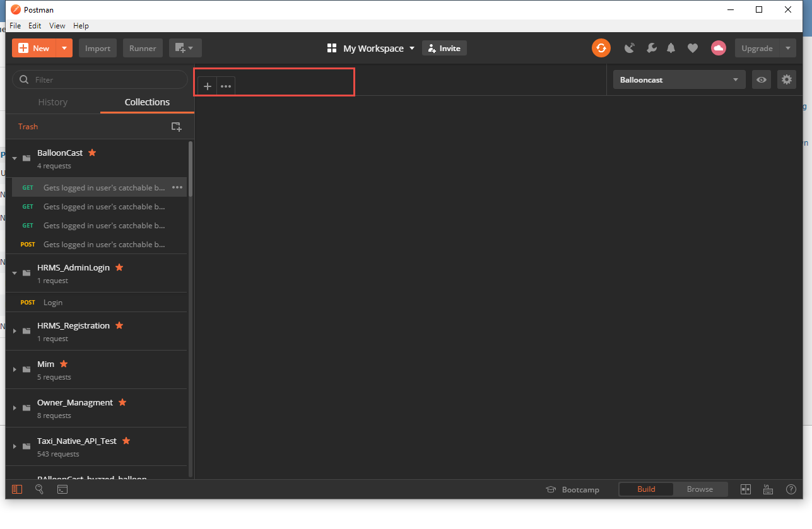Open the Upgrade dropdown arrow
The height and width of the screenshot is (529, 812).
[788, 48]
